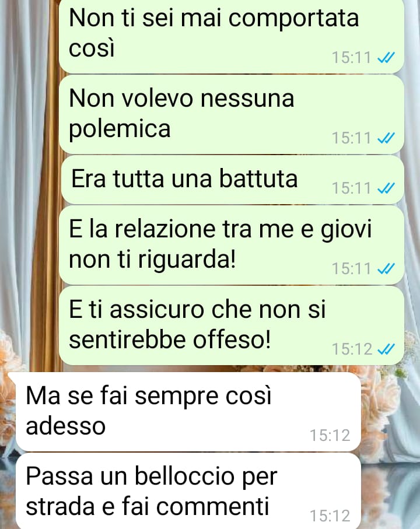Screen dimensions: 420x529
Task: Tap the 'Era tutta una battuta' message
Action: tap(233, 180)
